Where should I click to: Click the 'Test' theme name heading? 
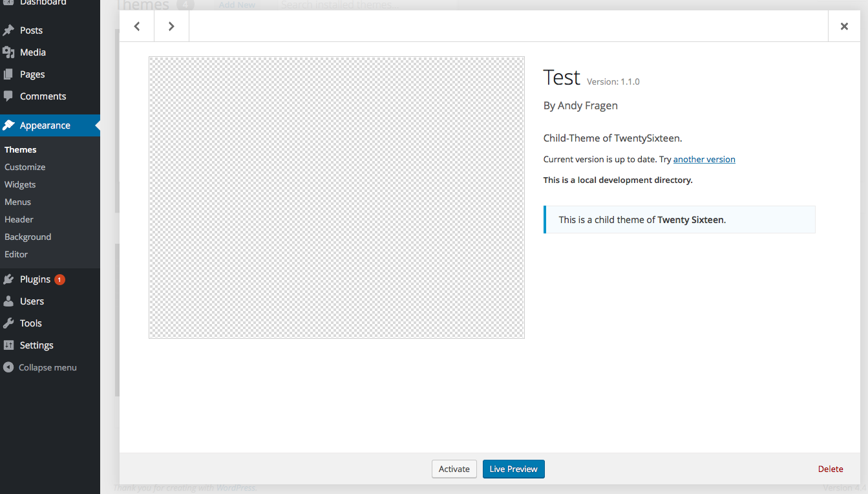pyautogui.click(x=562, y=77)
